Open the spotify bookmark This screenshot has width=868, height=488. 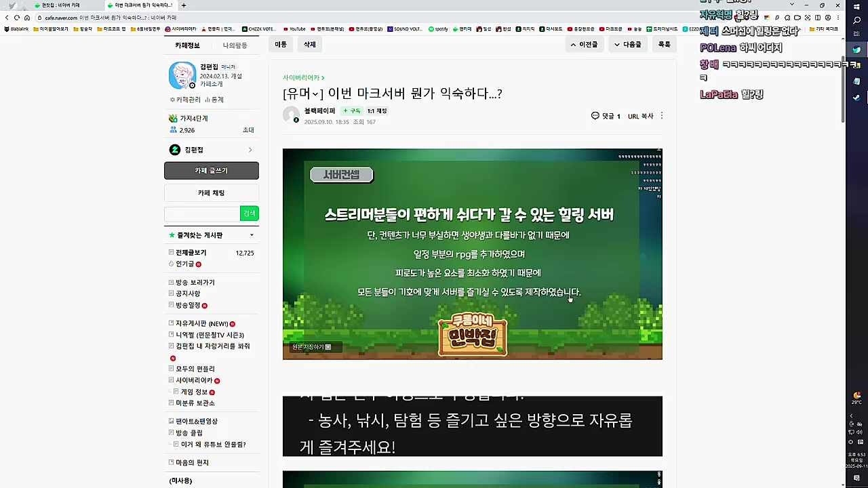pos(438,29)
